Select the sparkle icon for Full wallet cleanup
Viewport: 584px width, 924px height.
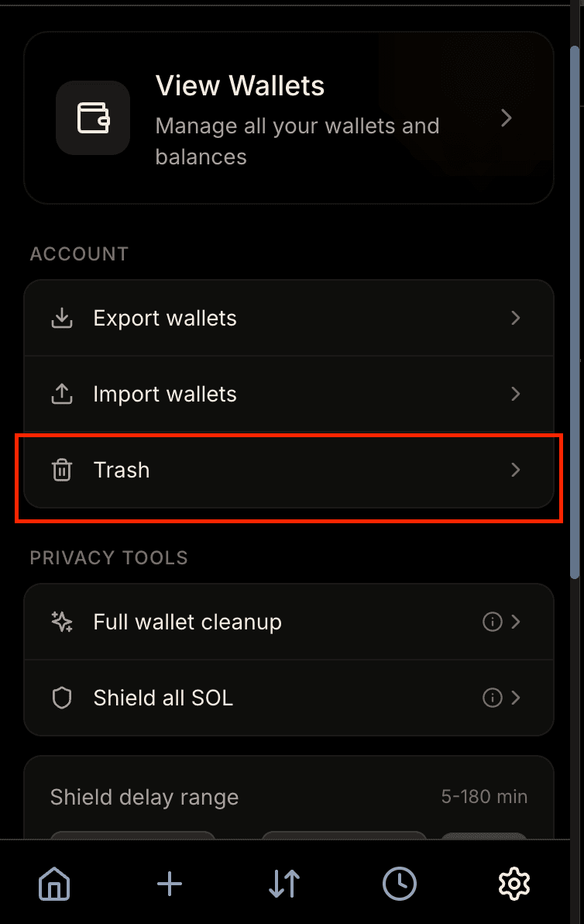coord(62,621)
